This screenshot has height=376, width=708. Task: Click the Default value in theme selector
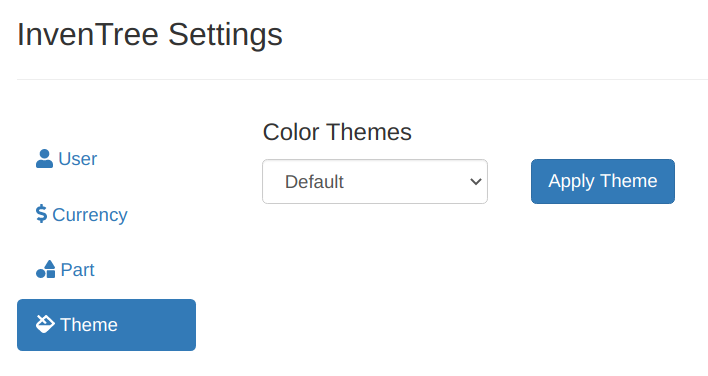(x=314, y=182)
